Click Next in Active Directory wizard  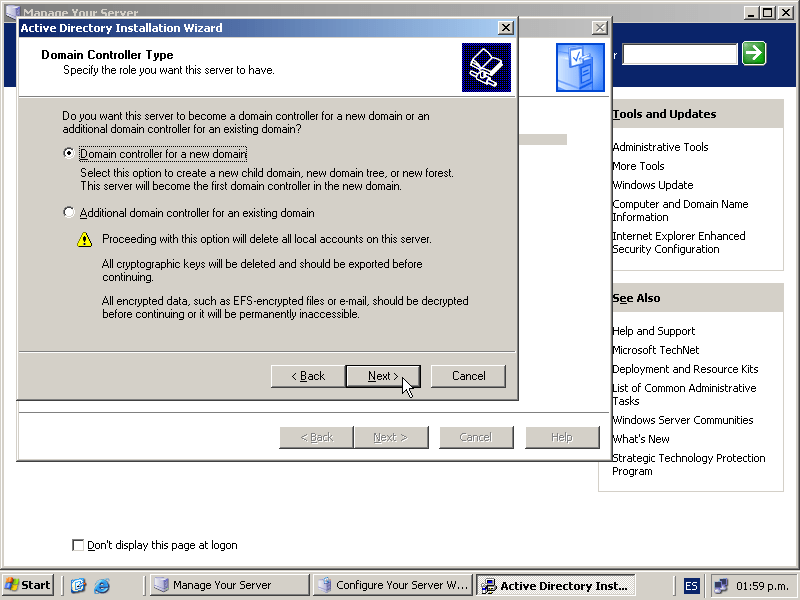click(x=382, y=376)
